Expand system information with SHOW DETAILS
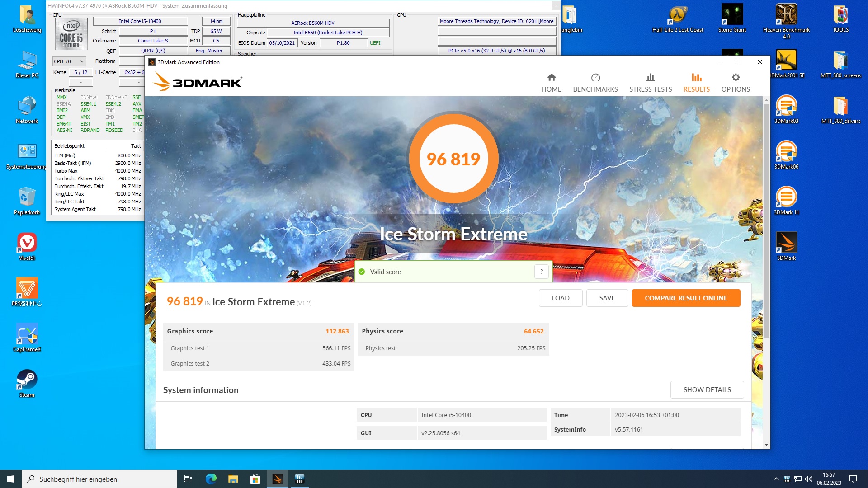 707,390
